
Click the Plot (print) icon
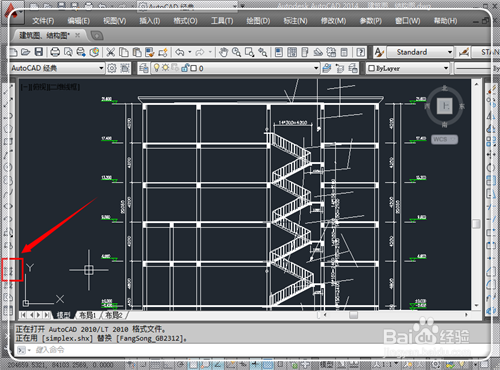[55, 52]
